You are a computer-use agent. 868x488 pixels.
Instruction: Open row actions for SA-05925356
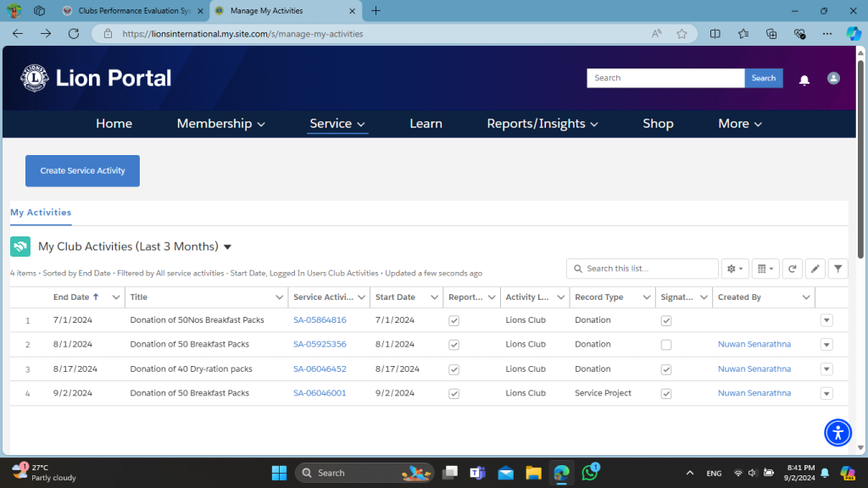pyautogui.click(x=826, y=345)
